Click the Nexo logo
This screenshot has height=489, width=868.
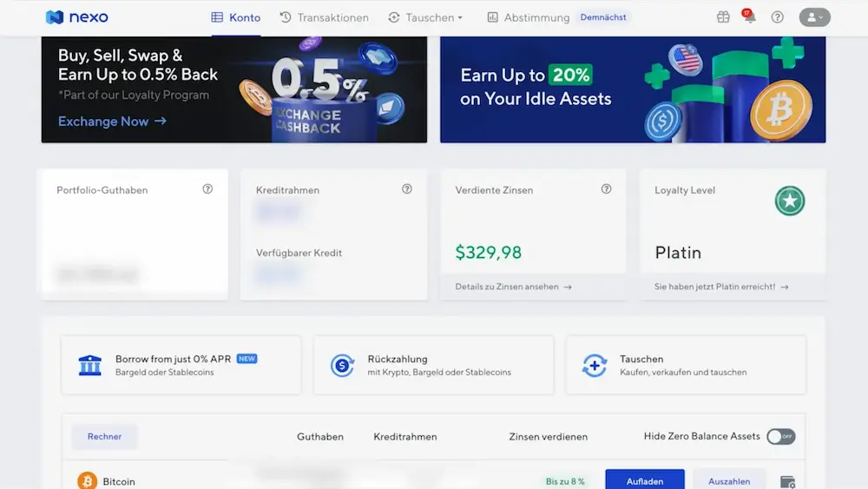click(x=77, y=17)
